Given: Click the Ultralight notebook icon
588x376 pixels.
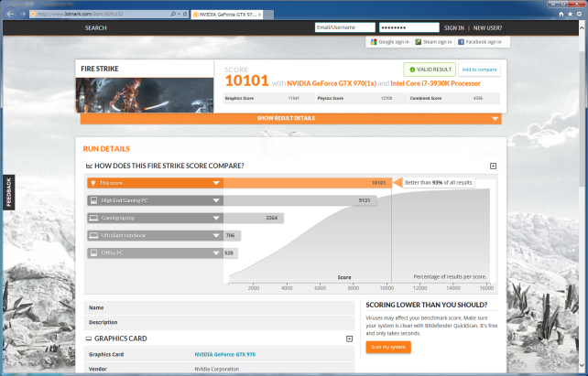Looking at the screenshot, I should (93, 235).
